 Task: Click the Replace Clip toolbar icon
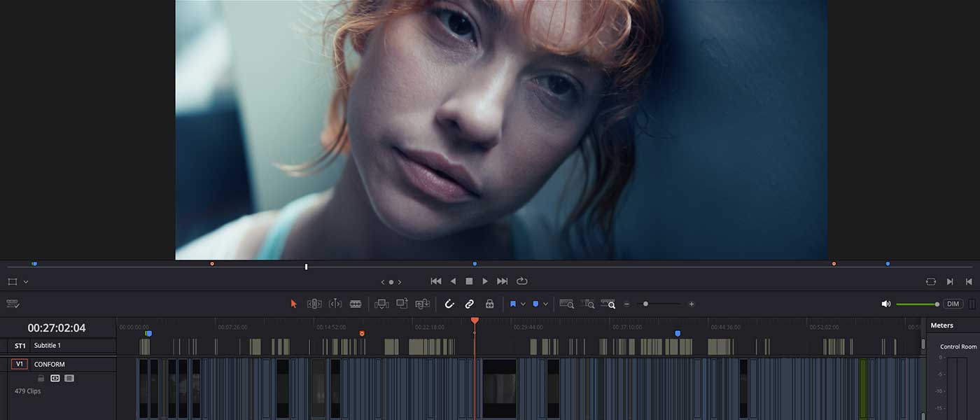[422, 304]
